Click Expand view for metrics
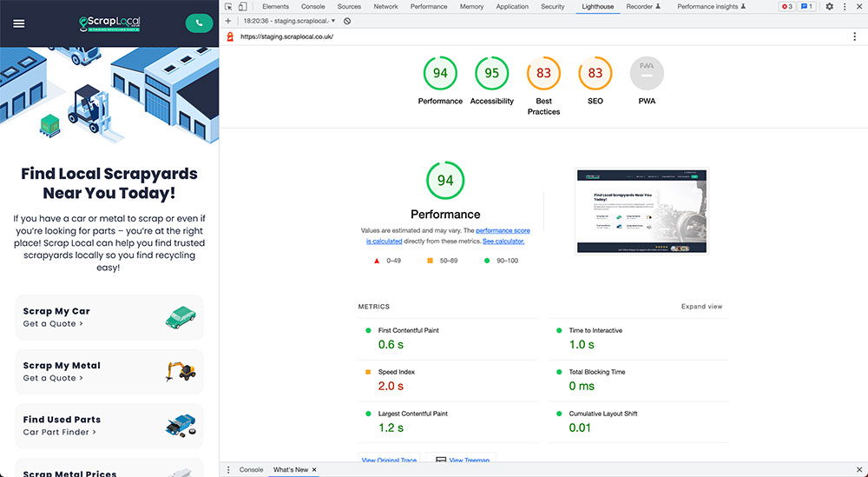Viewport: 868px width, 477px height. pyautogui.click(x=701, y=307)
